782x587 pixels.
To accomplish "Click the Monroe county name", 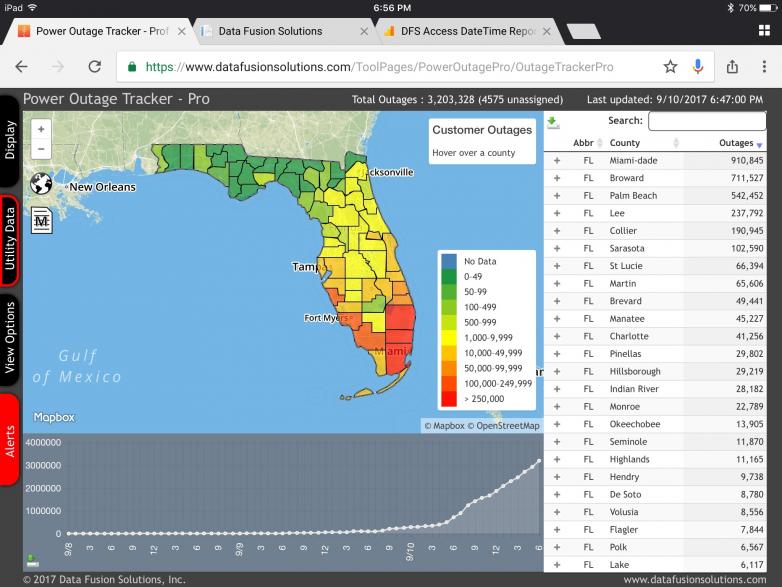I will click(x=624, y=406).
